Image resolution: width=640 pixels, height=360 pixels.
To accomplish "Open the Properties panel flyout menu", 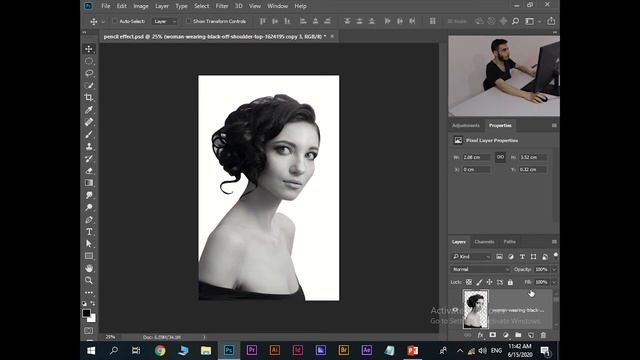I will 554,126.
